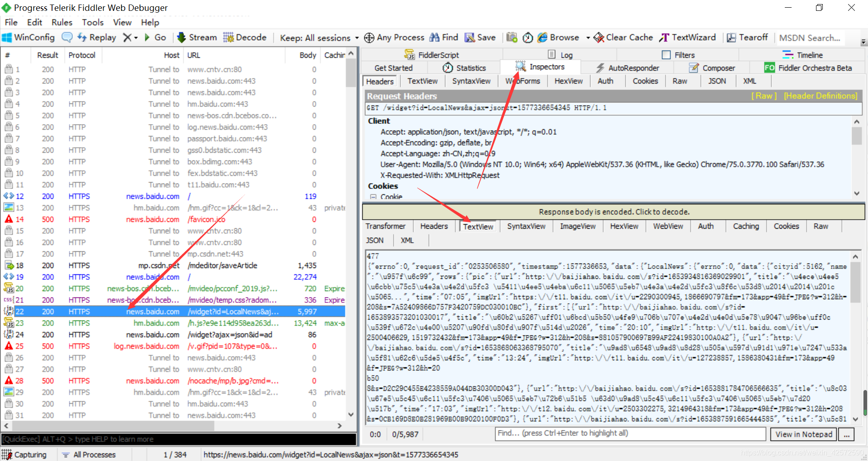Open the FiddlerScript tab icon
The height and width of the screenshot is (461, 868).
(x=410, y=55)
